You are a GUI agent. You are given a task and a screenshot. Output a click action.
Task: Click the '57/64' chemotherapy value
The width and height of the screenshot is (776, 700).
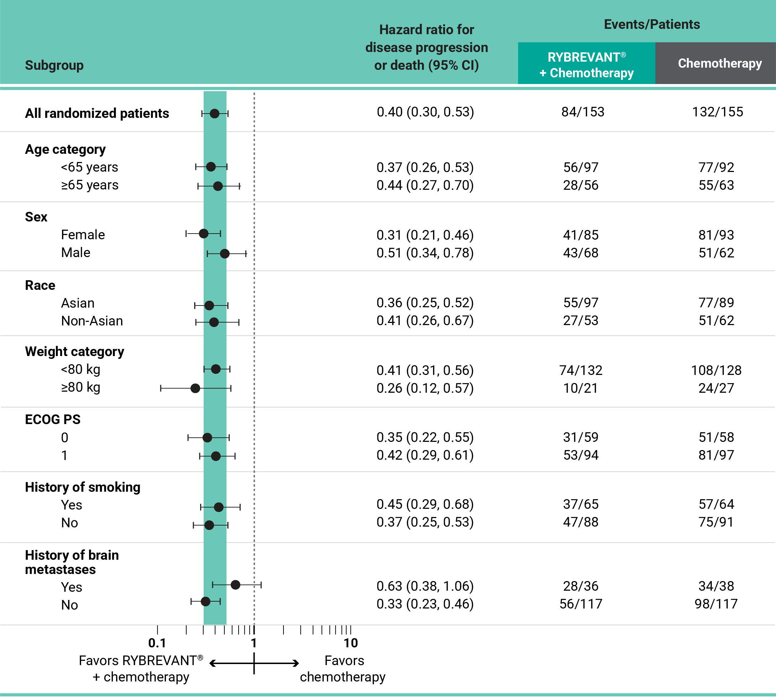pos(717,504)
